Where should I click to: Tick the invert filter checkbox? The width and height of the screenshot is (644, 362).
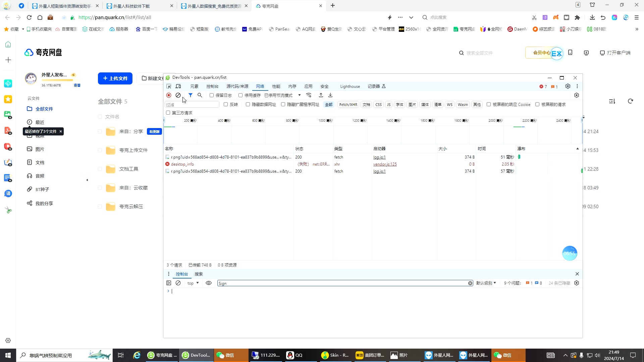pyautogui.click(x=226, y=105)
